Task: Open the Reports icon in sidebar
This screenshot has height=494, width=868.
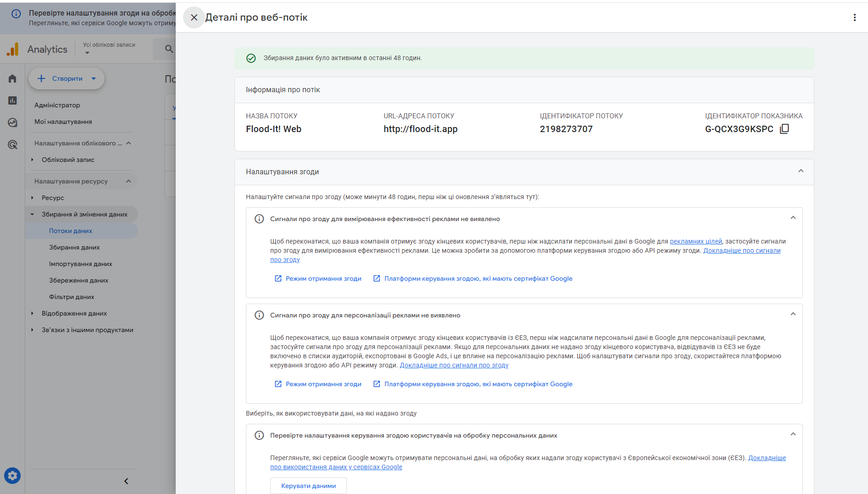Action: (x=12, y=100)
